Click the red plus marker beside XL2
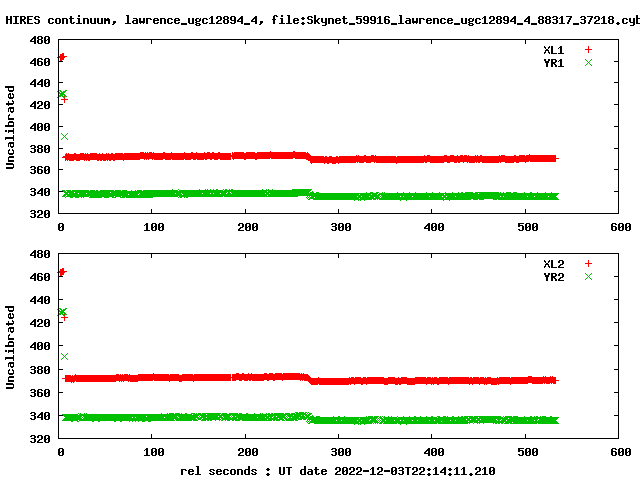Screen dimensions: 640x480 click(x=588, y=264)
